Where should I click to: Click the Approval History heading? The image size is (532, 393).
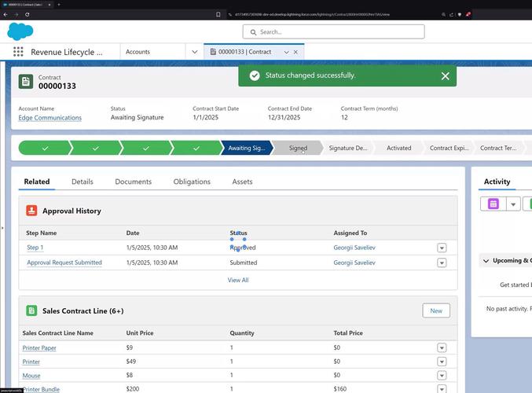tap(72, 211)
